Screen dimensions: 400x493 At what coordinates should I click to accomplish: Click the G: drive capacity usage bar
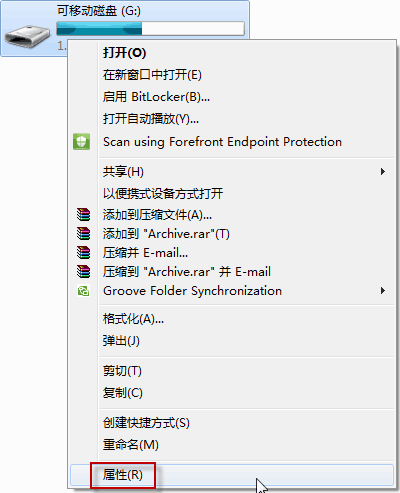(150, 28)
